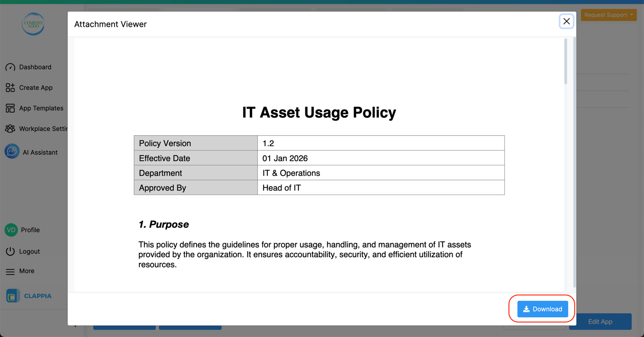This screenshot has width=644, height=337.
Task: Expand the Request Support dropdown
Action: [608, 15]
